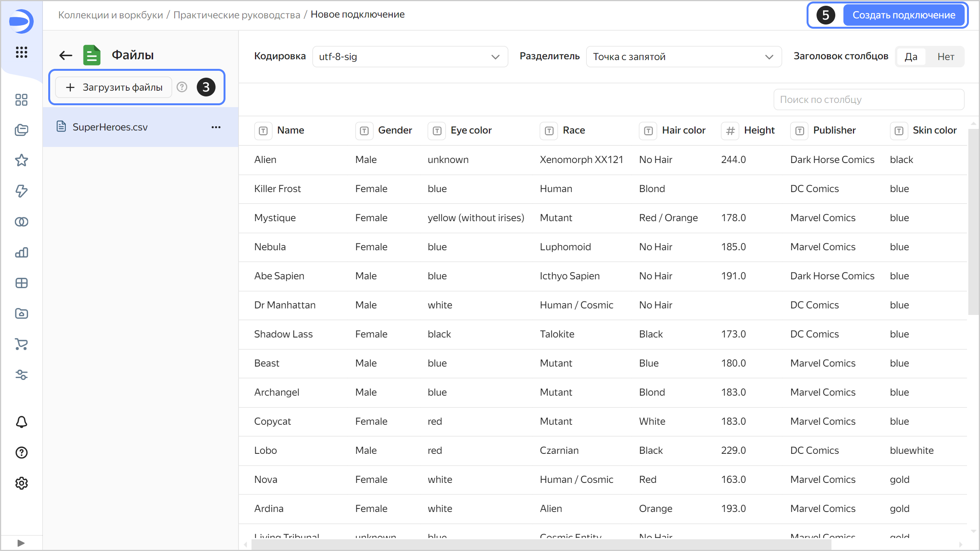
Task: Open type selector for Name column
Action: coord(263,131)
